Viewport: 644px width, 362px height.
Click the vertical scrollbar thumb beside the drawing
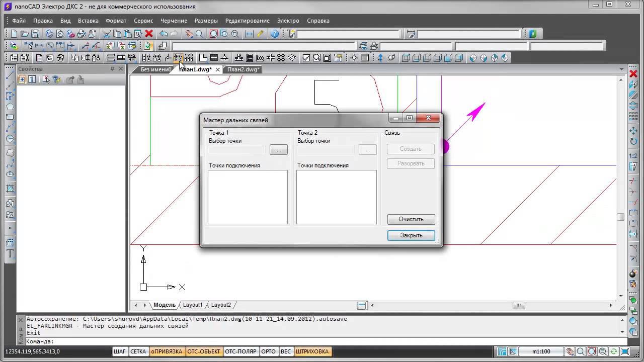pos(621,217)
